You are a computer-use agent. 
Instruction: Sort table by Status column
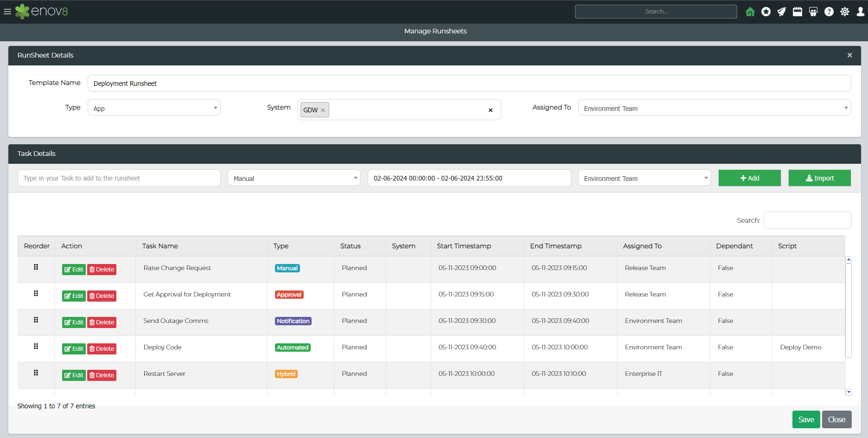(x=360, y=246)
